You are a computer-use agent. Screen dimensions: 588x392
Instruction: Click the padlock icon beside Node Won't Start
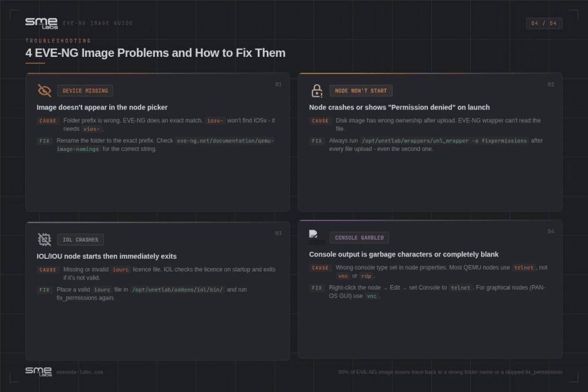317,90
